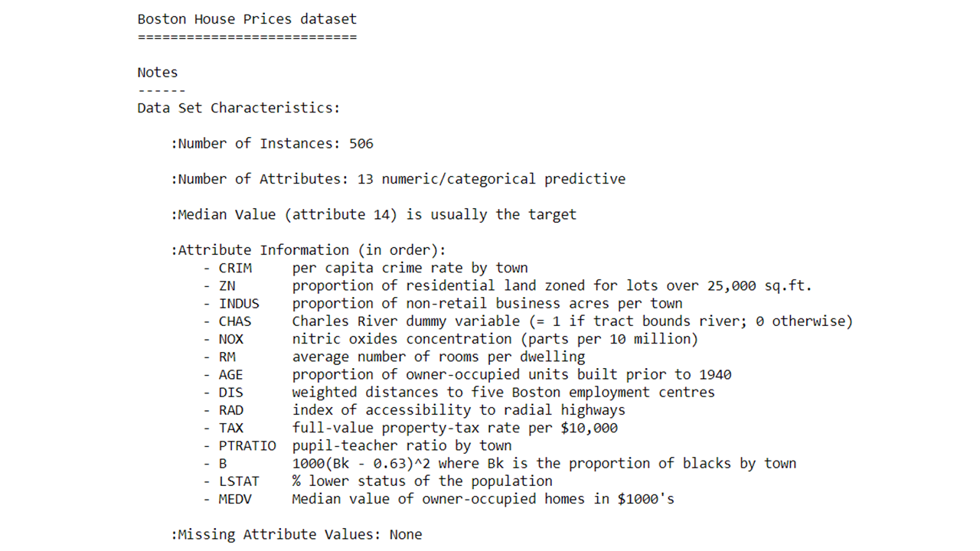
Task: Click the "Median Value (attribute 14)" line
Action: (374, 214)
